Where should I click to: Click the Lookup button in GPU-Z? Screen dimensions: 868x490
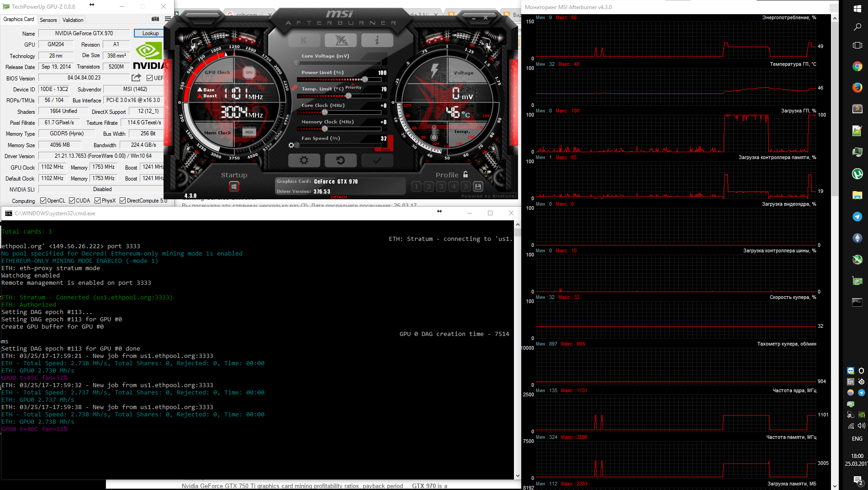click(x=150, y=33)
